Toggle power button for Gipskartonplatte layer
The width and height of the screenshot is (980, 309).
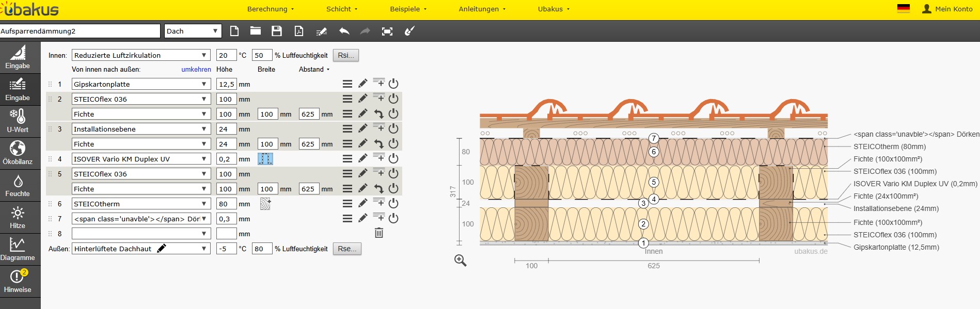click(393, 84)
